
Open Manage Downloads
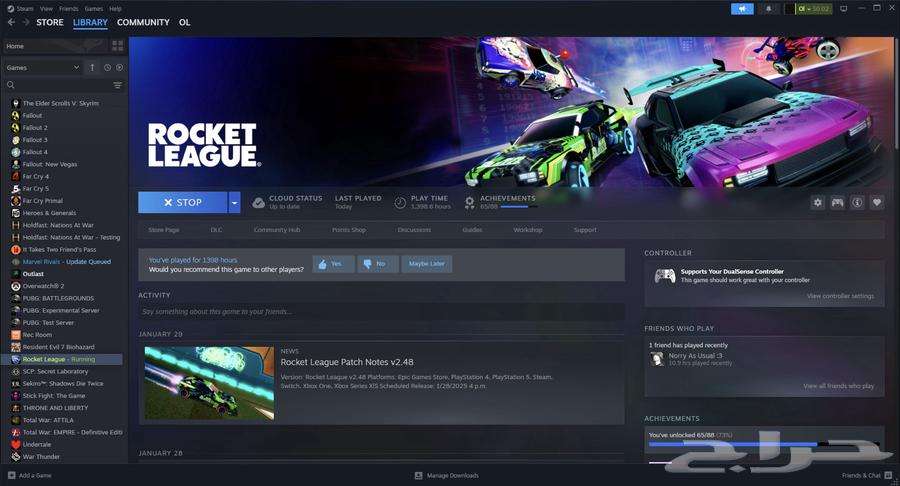tap(447, 476)
